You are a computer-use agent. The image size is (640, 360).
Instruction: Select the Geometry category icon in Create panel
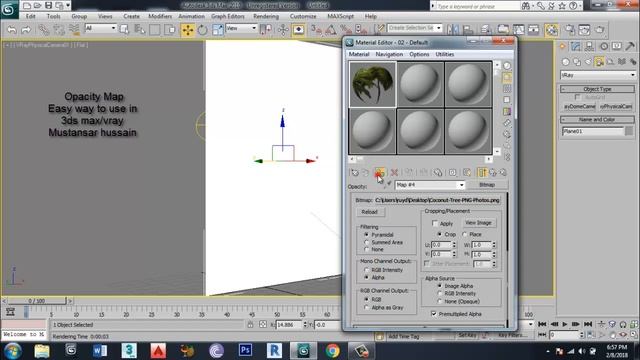565,62
